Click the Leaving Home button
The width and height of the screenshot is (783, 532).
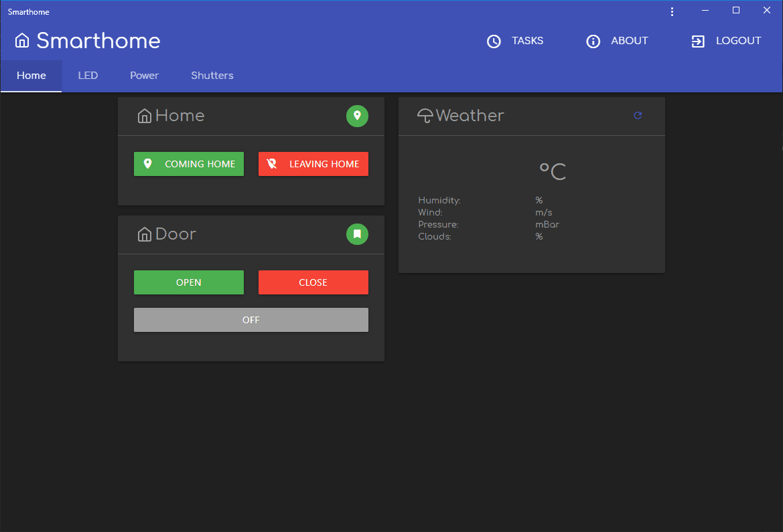(x=313, y=164)
